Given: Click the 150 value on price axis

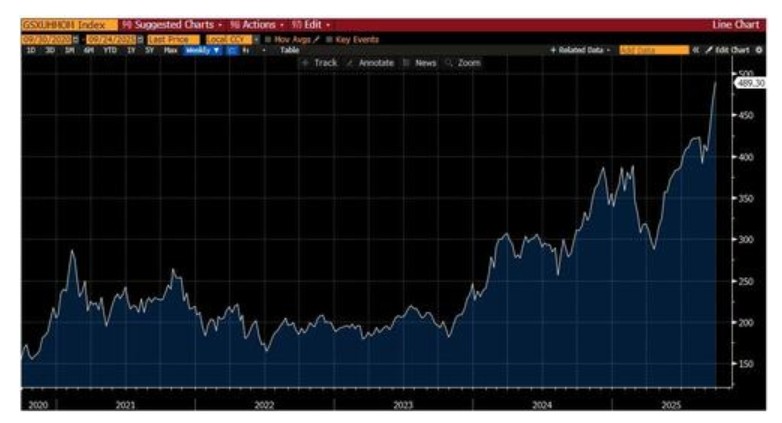Looking at the screenshot, I should pos(746,364).
